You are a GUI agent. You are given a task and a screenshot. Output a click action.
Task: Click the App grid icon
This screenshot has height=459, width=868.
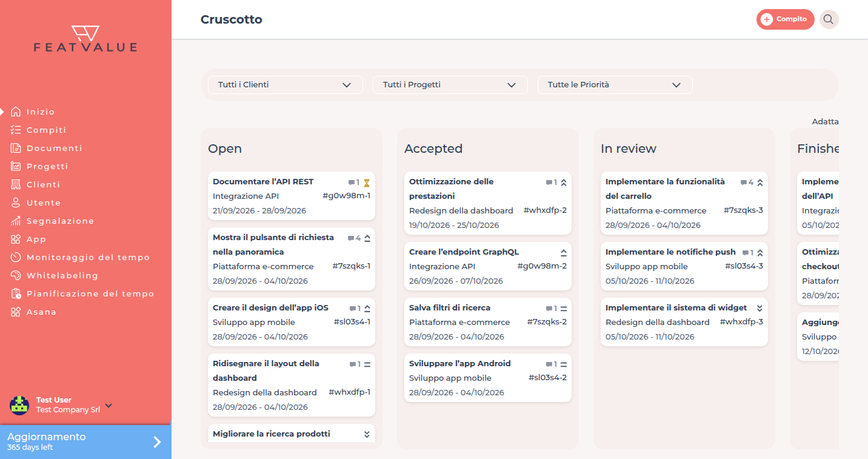[x=16, y=239]
